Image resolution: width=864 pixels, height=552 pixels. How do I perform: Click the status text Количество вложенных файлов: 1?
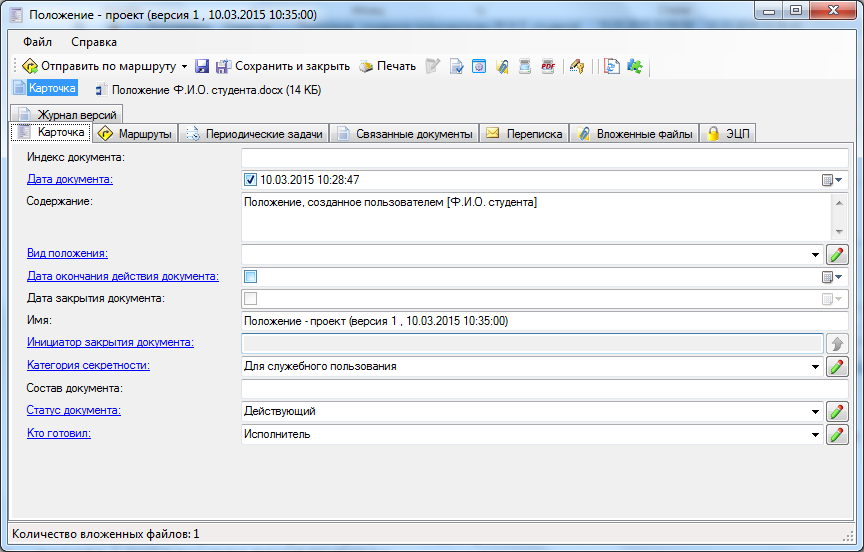pyautogui.click(x=106, y=534)
